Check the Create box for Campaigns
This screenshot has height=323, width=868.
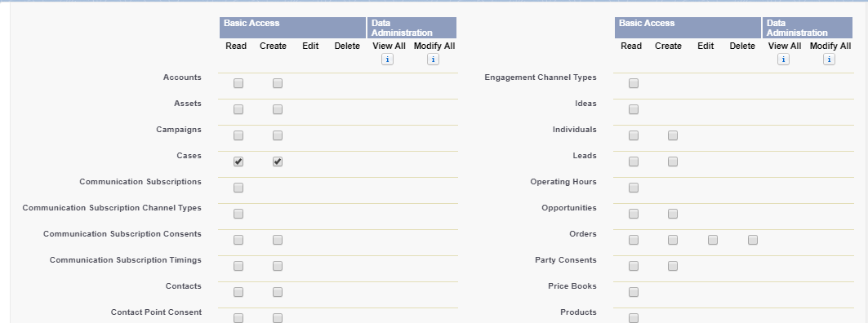click(x=278, y=135)
